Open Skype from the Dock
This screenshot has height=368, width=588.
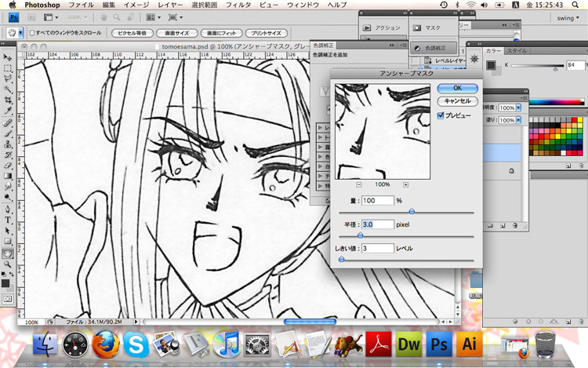click(136, 344)
